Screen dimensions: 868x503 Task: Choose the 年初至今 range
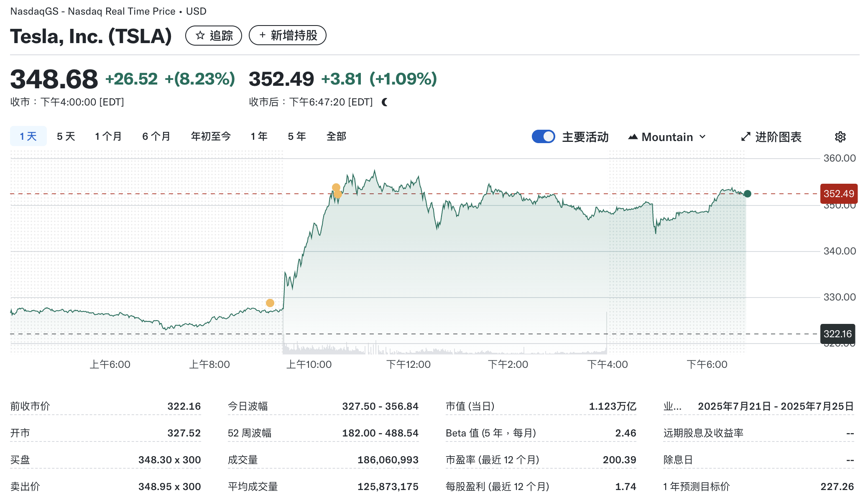click(211, 136)
